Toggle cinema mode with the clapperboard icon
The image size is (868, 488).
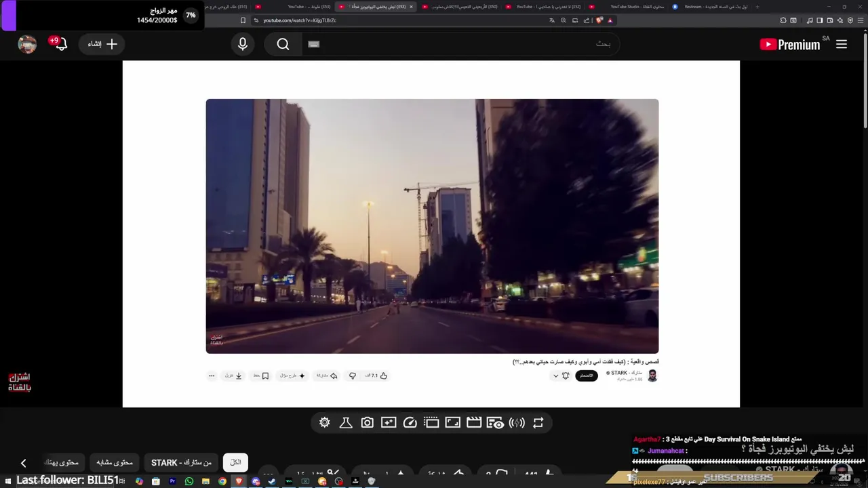(x=474, y=423)
